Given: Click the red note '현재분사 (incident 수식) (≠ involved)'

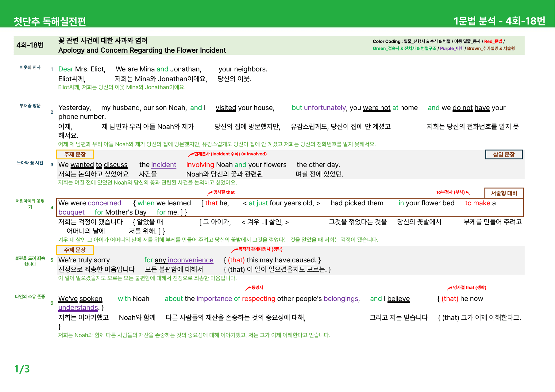Looking at the screenshot, I should [x=230, y=154].
